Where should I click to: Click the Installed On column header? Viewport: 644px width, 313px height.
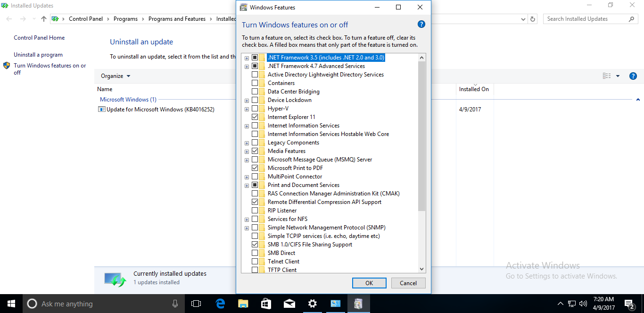[474, 89]
